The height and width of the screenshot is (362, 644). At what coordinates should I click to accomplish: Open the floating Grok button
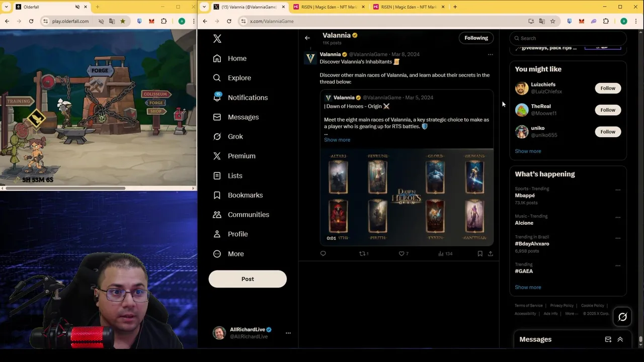[x=622, y=317]
